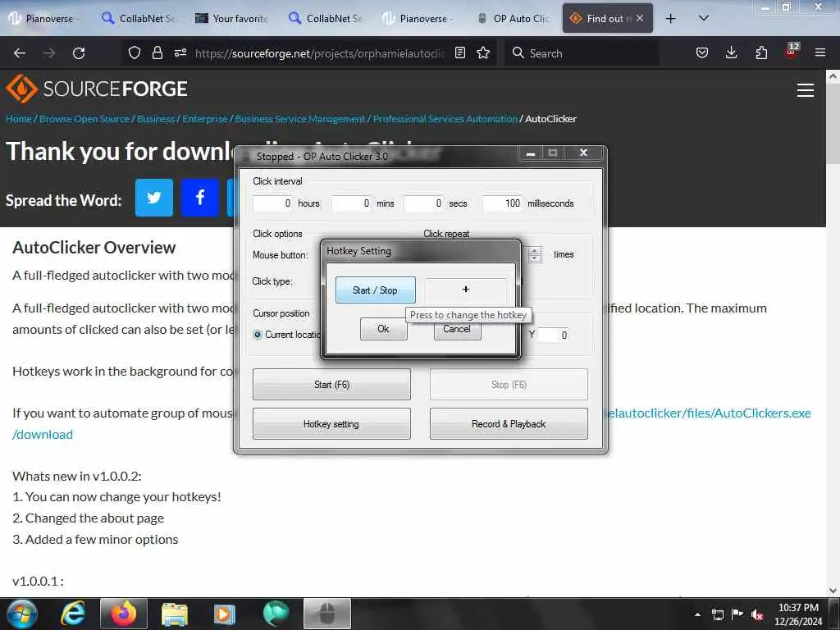This screenshot has height=630, width=840.
Task: Click the milliseconds input showing 100
Action: tap(503, 203)
